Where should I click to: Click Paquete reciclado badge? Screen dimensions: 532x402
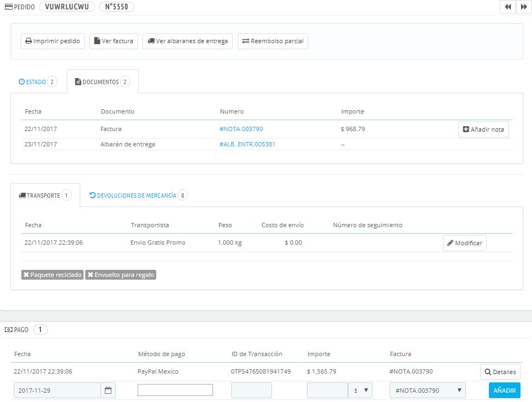[52, 275]
